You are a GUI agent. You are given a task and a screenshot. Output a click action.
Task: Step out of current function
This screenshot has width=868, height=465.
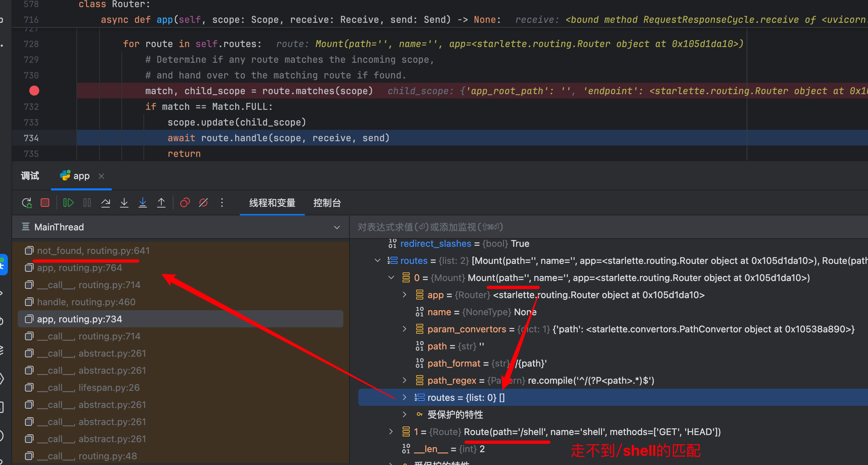point(161,203)
